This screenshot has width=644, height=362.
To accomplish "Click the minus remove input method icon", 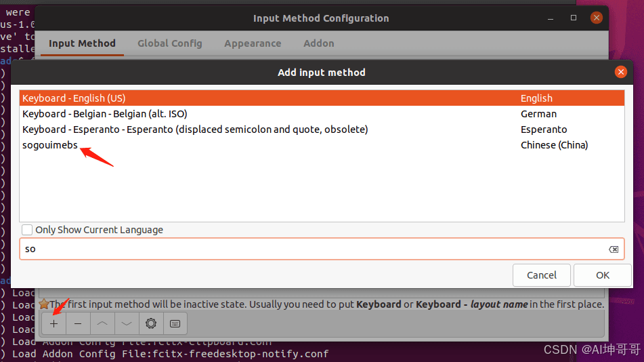I will (78, 324).
